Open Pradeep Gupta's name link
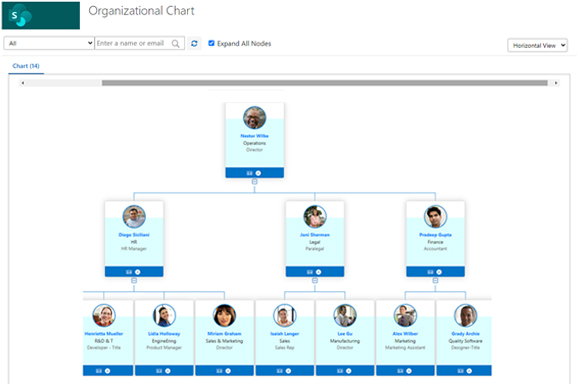 [x=435, y=235]
